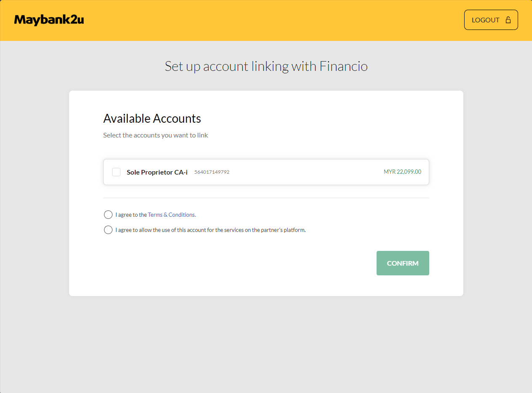Click the Available Accounts heading
This screenshot has height=393, width=532.
tap(152, 118)
